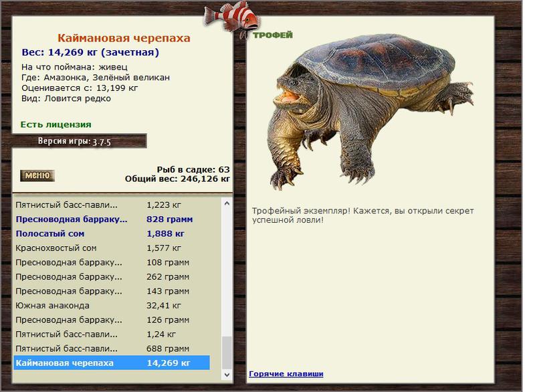535x392 pixels.
Task: Open the МЕНЮ button
Action: 37,175
